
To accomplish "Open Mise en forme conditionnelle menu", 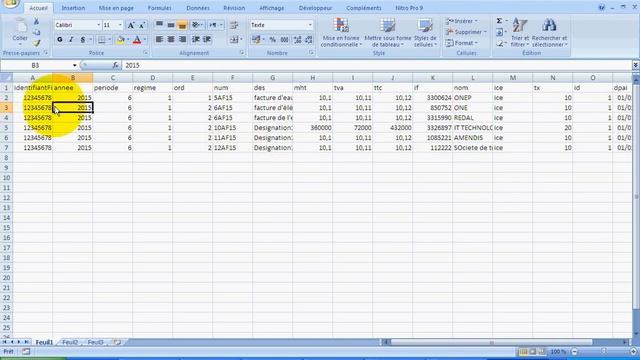I will (341, 33).
